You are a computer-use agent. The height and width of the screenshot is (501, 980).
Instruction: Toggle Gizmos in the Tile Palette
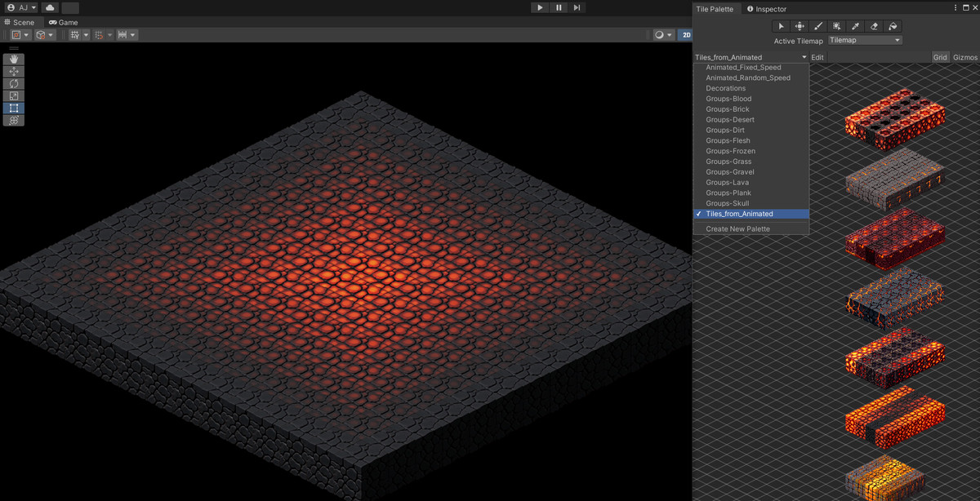click(964, 56)
